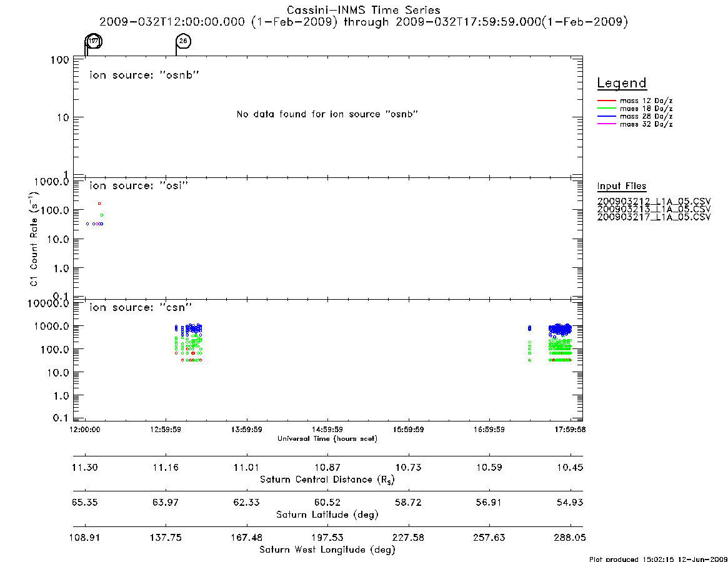Click the 'mass 18 Da/z' legend label
The height and width of the screenshot is (562, 728).
[646, 109]
